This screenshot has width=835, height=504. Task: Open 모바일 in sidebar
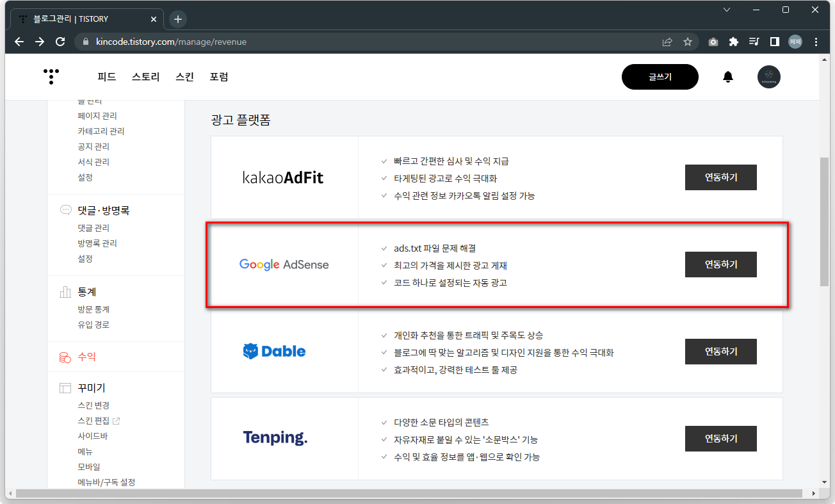point(89,467)
